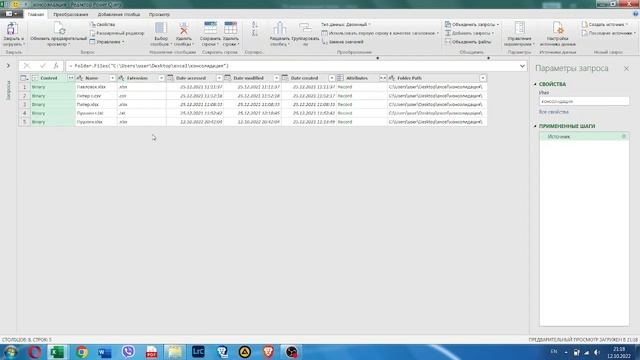640x360 pixels.
Task: Click Refresh Preview (Обновить предварительный просмотр) icon
Action: click(60, 28)
